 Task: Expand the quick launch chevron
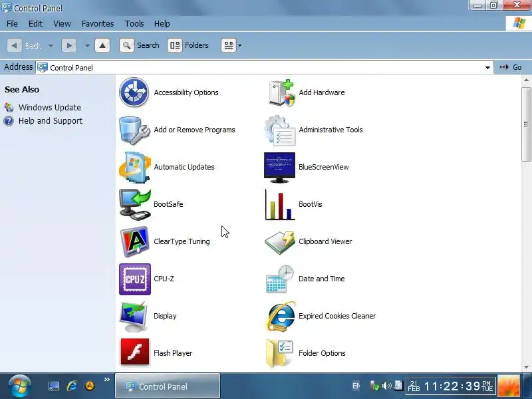click(107, 380)
